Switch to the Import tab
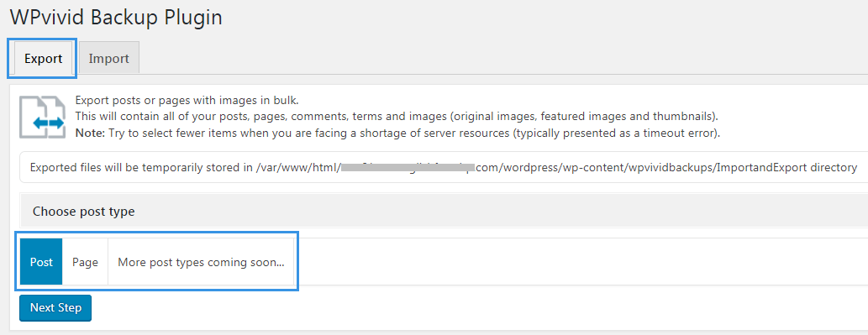 pos(108,59)
